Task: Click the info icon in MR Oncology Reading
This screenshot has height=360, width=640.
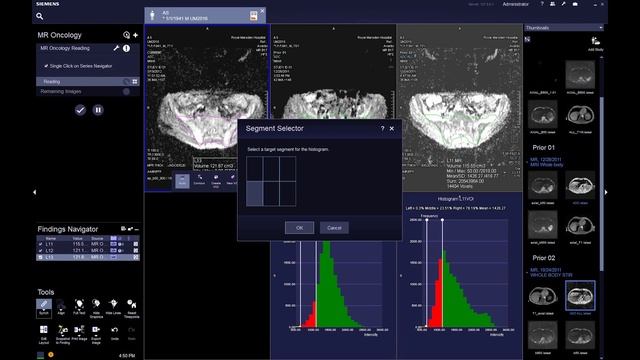Action: coord(127,48)
